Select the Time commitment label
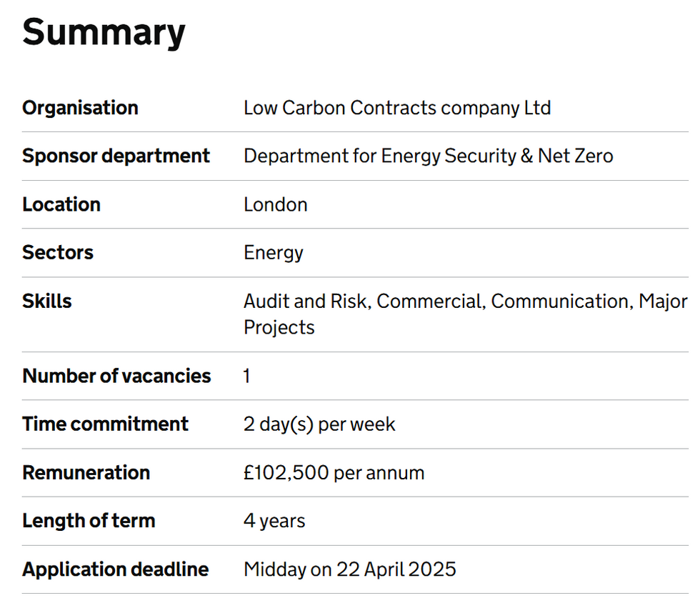 point(106,424)
